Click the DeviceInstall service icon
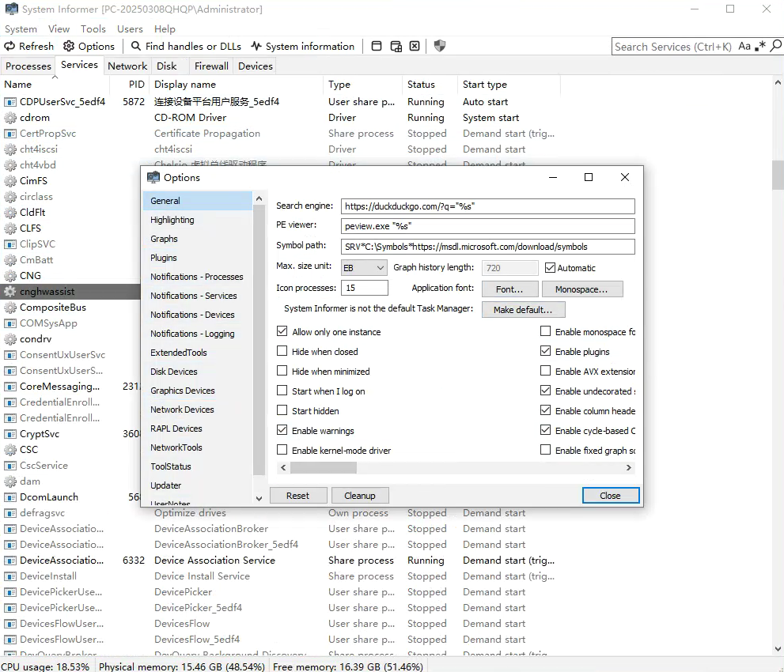Image resolution: width=784 pixels, height=672 pixels. point(10,576)
